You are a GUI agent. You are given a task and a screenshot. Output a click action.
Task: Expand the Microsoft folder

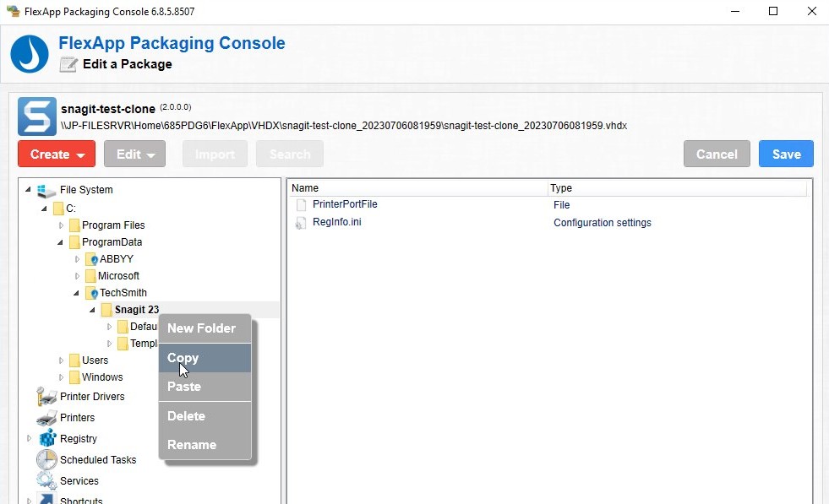[77, 276]
